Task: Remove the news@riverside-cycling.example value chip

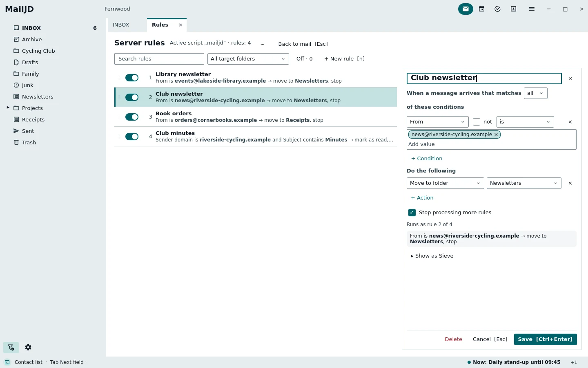Action: click(x=496, y=135)
